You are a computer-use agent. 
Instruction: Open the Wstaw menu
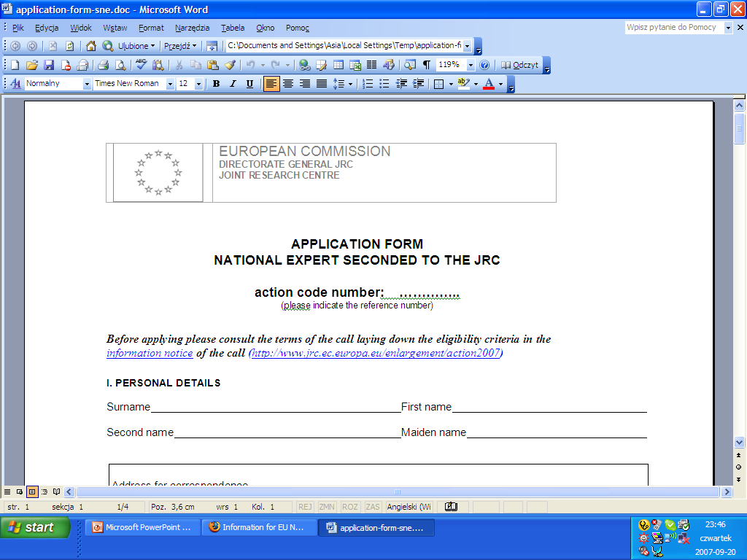115,28
